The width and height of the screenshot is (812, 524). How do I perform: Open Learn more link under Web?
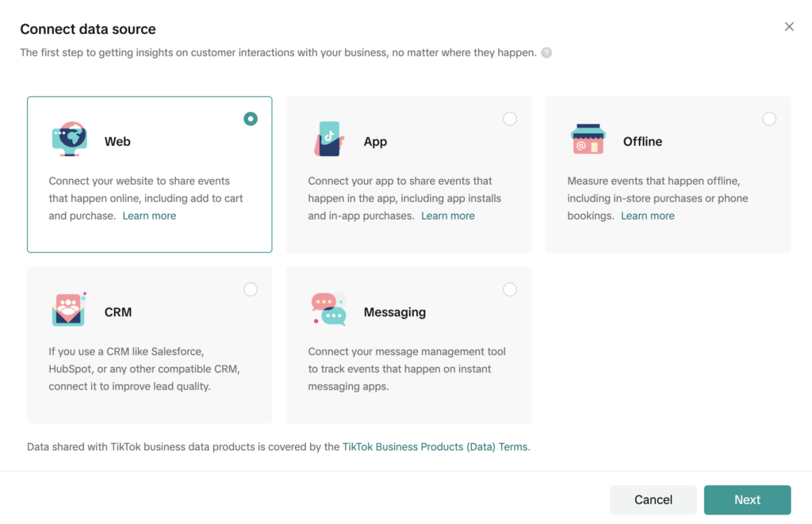tap(149, 216)
